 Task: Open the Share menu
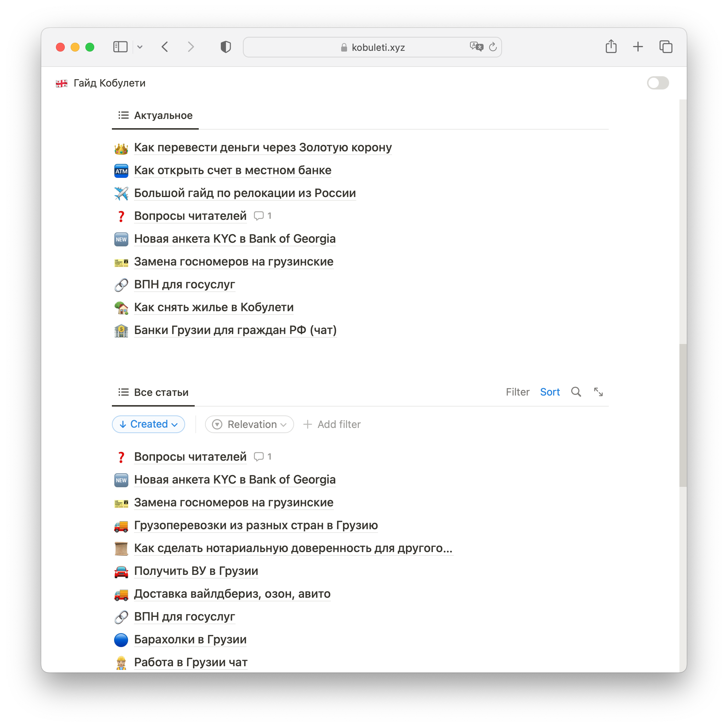click(611, 47)
